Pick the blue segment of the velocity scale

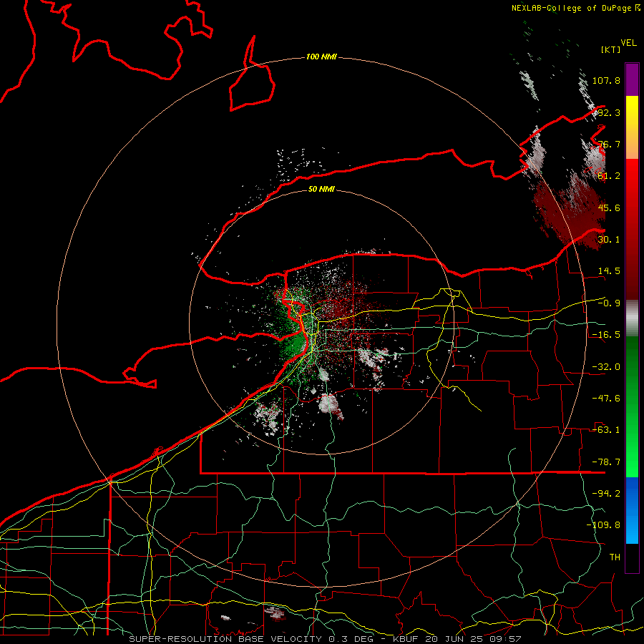coord(632,510)
